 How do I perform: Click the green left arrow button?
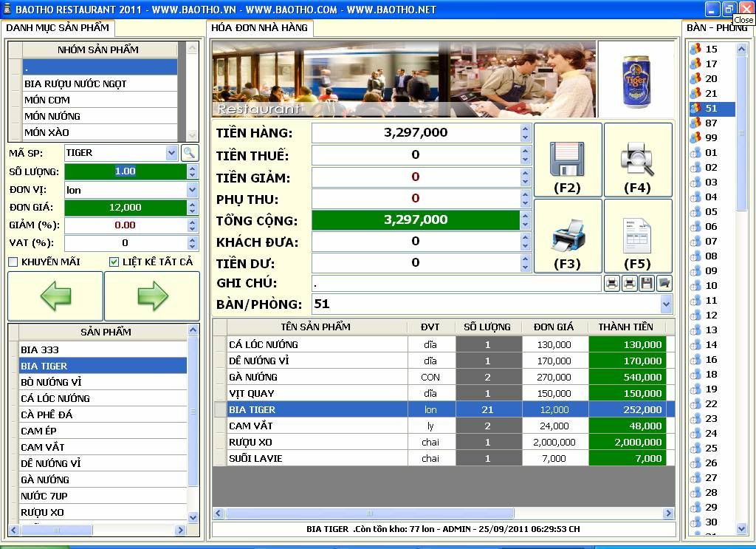(x=55, y=296)
